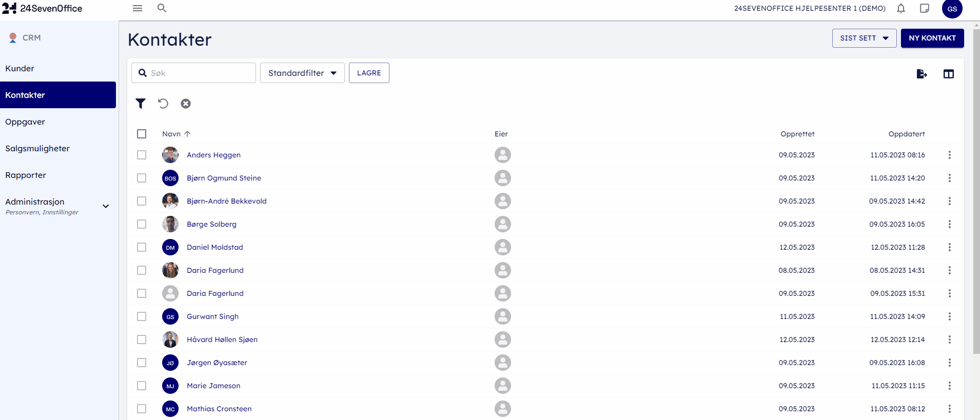Tick the select-all checkbox in the header
The width and height of the screenshot is (980, 420).
pos(142,134)
